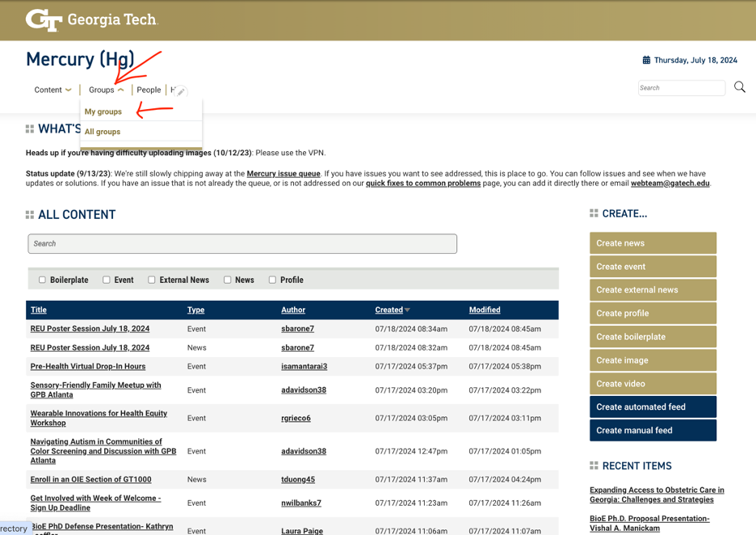Click the Create profile button
This screenshot has height=535, width=756.
coord(653,313)
